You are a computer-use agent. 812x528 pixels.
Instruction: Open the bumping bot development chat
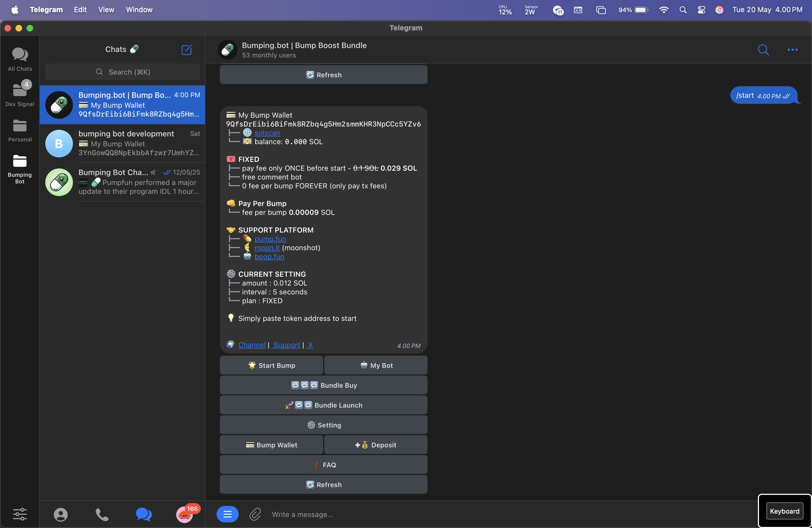(x=122, y=143)
